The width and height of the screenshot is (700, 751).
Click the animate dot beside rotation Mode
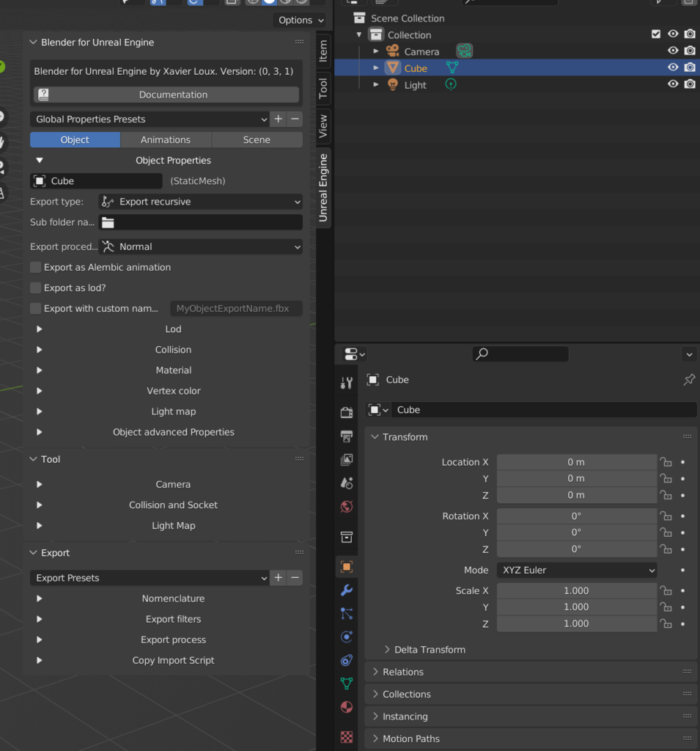682,571
